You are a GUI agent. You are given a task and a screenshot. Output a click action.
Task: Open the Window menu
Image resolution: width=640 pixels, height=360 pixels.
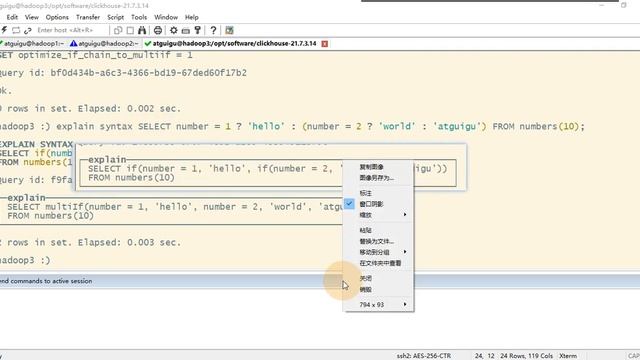tap(166, 17)
